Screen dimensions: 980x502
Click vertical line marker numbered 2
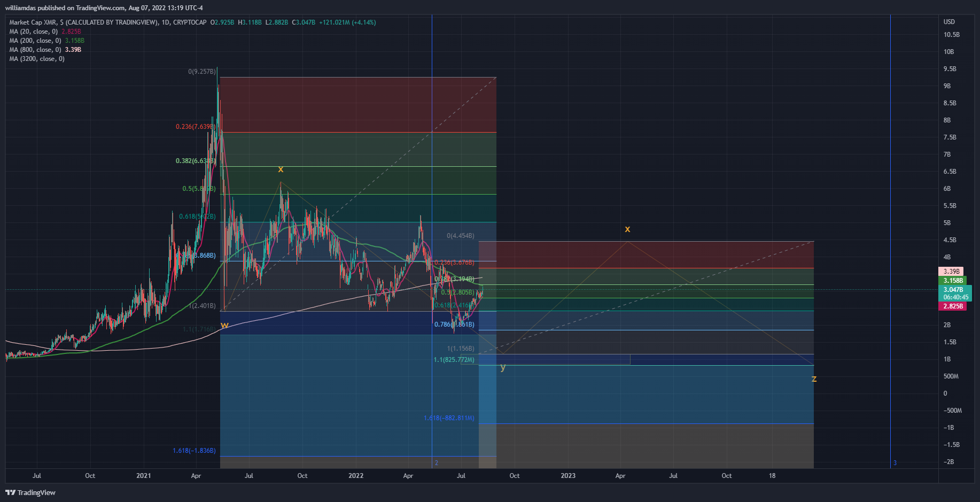[x=437, y=463]
